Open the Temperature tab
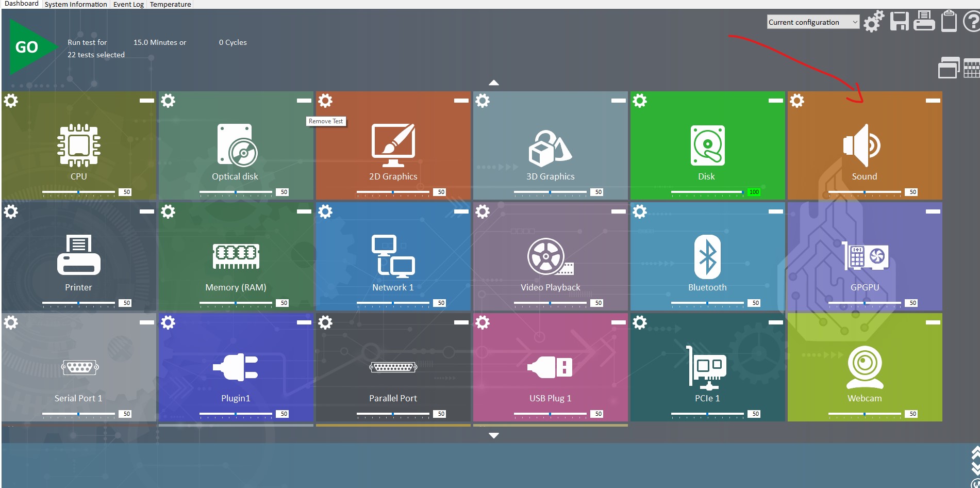The image size is (980, 488). (x=170, y=4)
